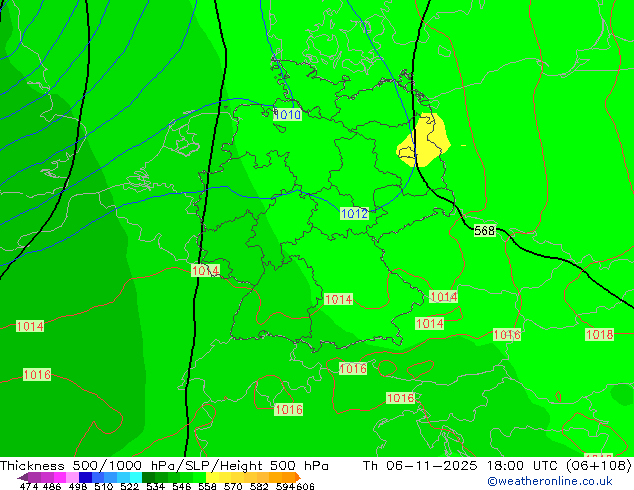The height and width of the screenshot is (490, 634).
Task: Click the '18:00 UTC' time text
Action: [x=524, y=465]
